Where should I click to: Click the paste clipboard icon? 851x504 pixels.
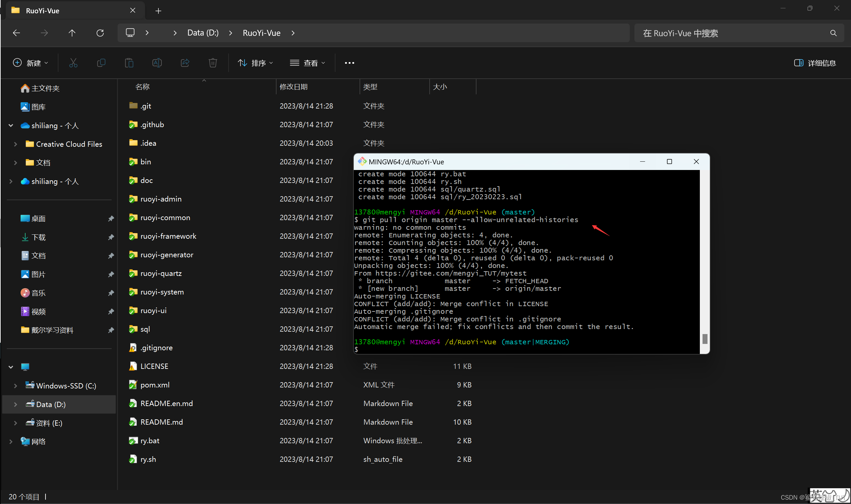[x=129, y=63]
